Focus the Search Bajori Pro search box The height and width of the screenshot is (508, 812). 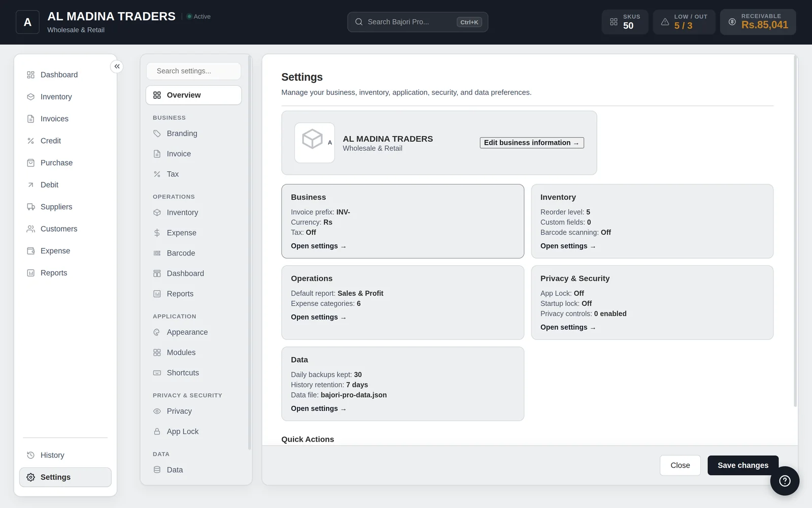pos(418,22)
